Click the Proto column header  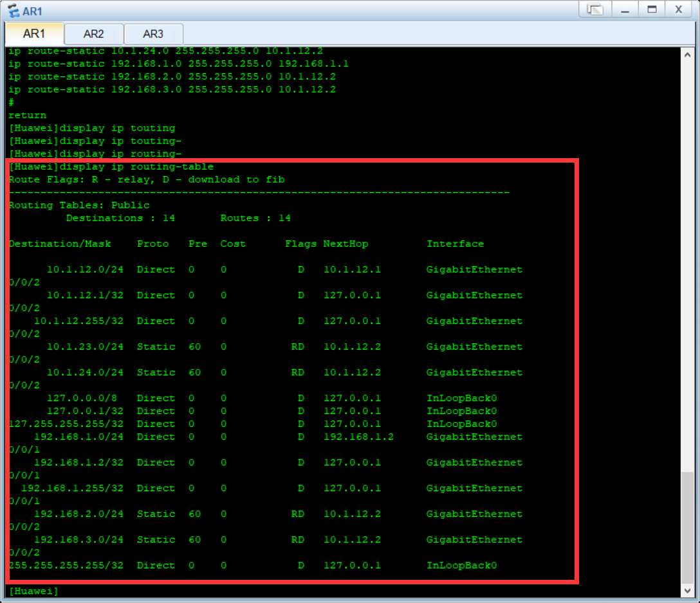pos(152,244)
